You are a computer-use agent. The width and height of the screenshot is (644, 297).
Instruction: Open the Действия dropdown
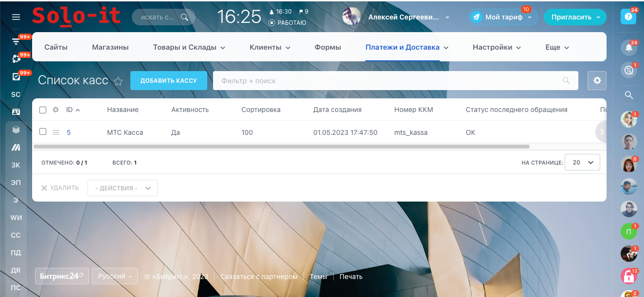pyautogui.click(x=123, y=188)
